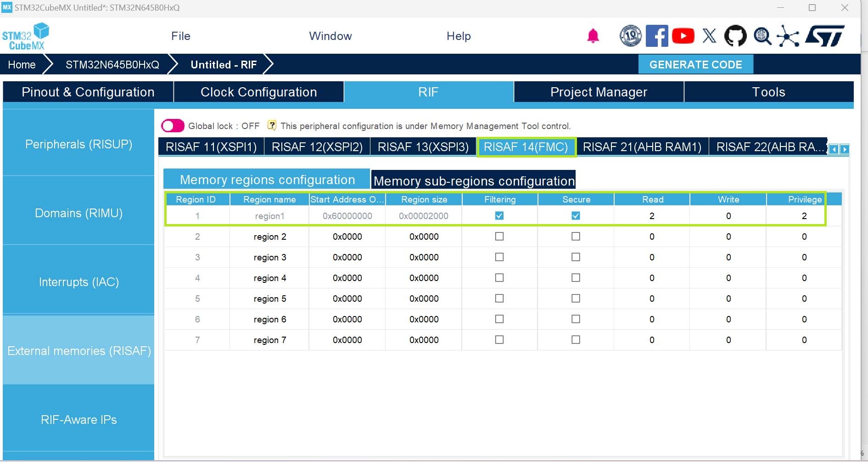The image size is (868, 462).
Task: Click the left arrow to scroll RISAF tabs
Action: click(x=834, y=149)
